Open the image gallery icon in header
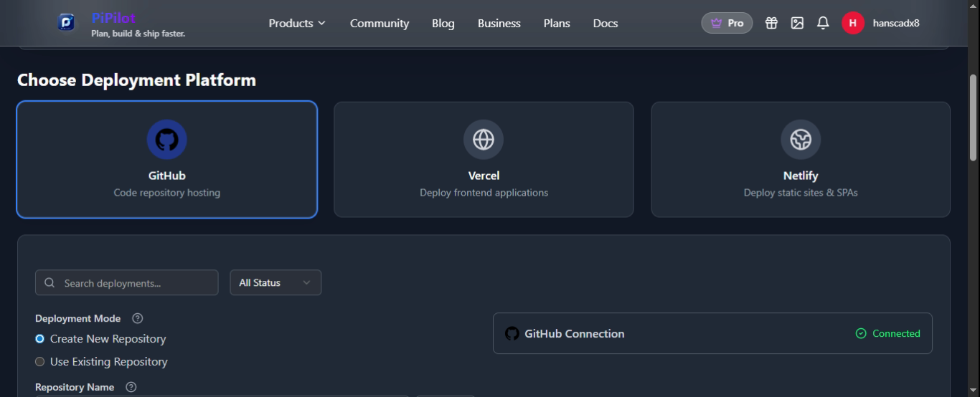The width and height of the screenshot is (980, 397). coord(797,23)
